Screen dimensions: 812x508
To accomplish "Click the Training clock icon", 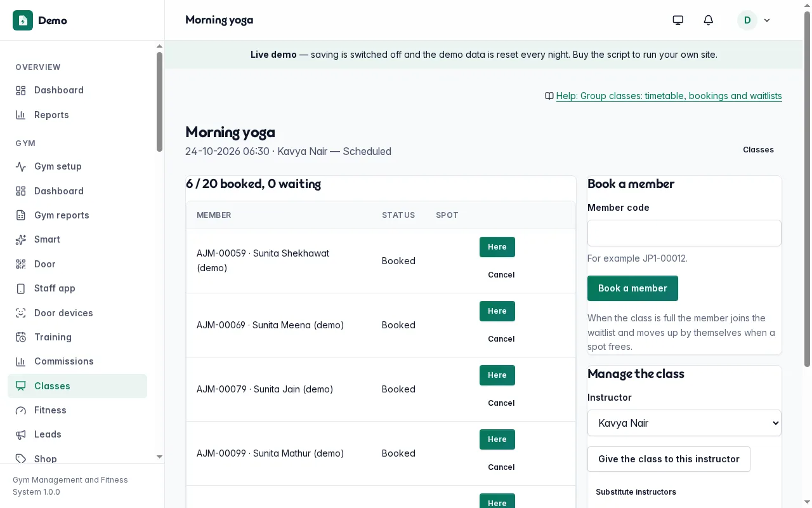I will (21, 337).
